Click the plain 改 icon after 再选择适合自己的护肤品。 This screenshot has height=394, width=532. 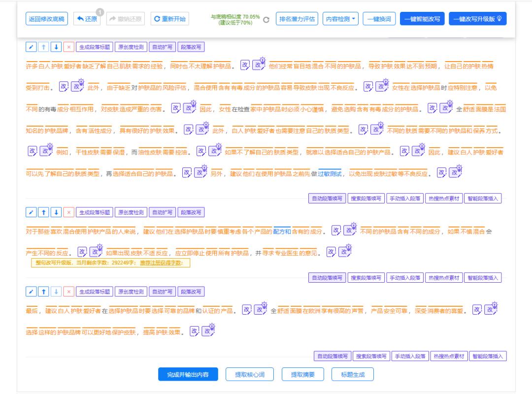tap(187, 172)
